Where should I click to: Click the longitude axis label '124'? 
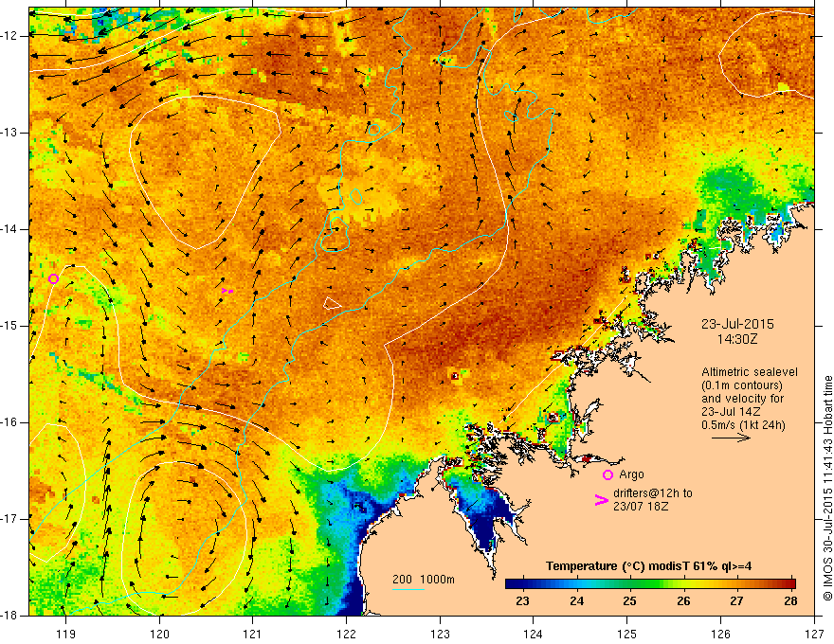[x=534, y=634]
